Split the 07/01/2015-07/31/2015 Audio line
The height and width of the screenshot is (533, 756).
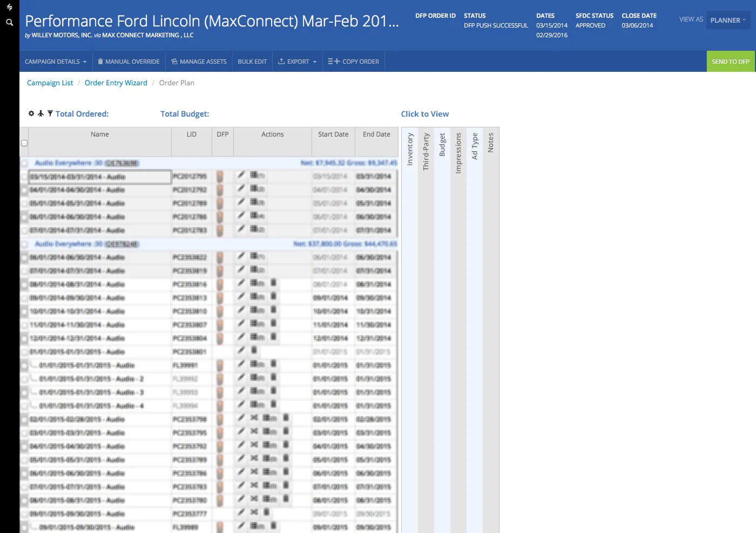click(x=254, y=485)
